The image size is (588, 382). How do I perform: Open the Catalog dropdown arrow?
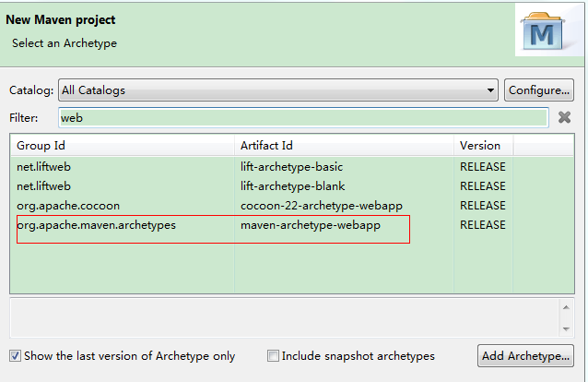[x=490, y=90]
